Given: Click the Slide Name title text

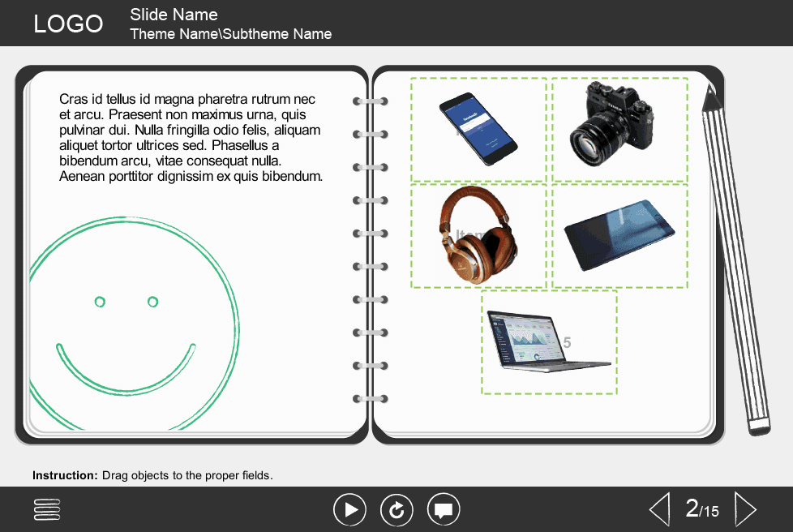Looking at the screenshot, I should tap(174, 15).
